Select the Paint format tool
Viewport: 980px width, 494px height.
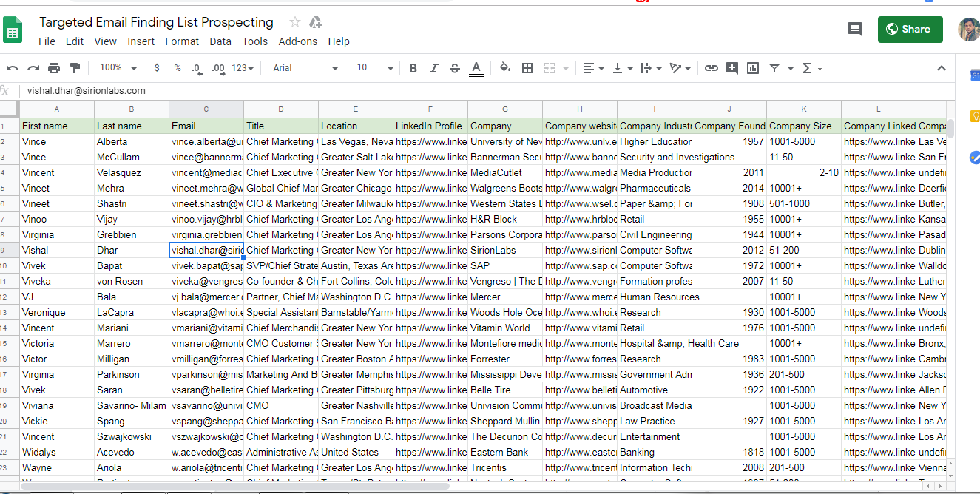(75, 68)
